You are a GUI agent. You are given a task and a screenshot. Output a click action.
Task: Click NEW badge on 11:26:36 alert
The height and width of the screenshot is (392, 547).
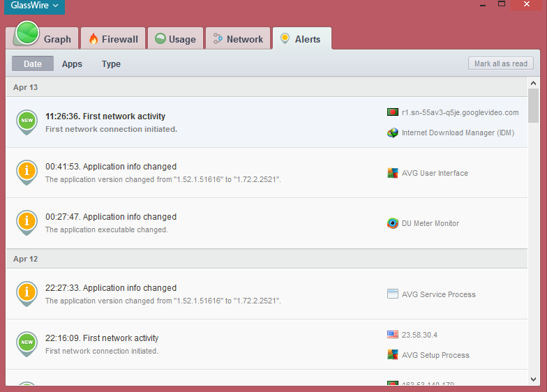point(27,122)
